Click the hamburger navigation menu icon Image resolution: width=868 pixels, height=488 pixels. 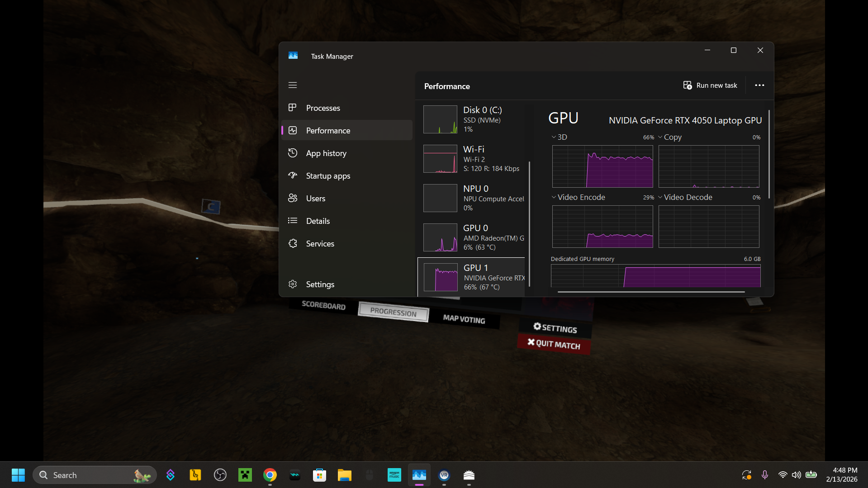click(x=293, y=85)
